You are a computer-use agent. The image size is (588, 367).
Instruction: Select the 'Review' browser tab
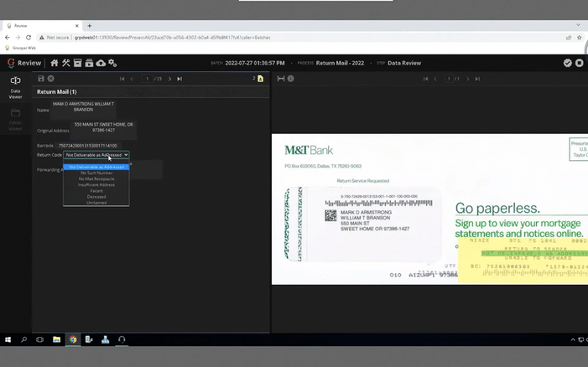[x=41, y=26]
